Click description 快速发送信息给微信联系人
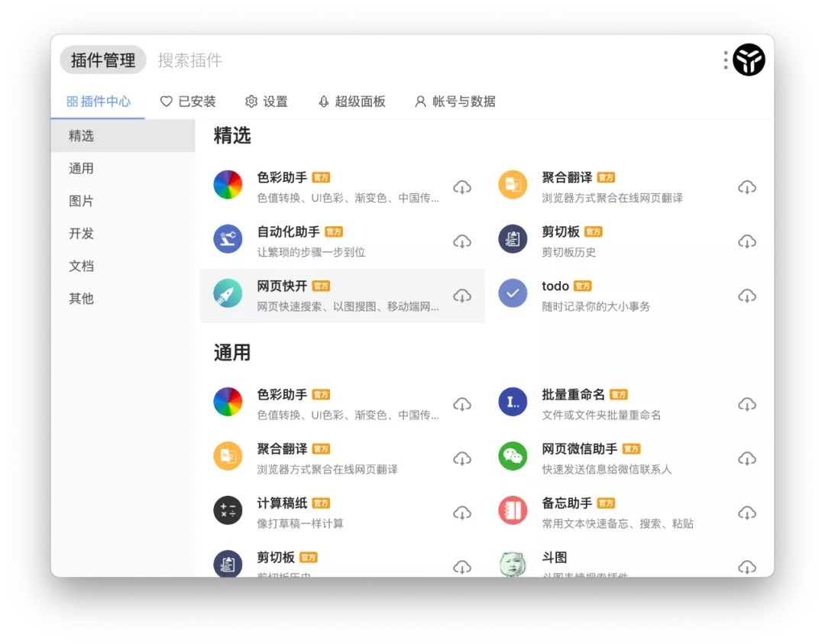 pos(607,469)
